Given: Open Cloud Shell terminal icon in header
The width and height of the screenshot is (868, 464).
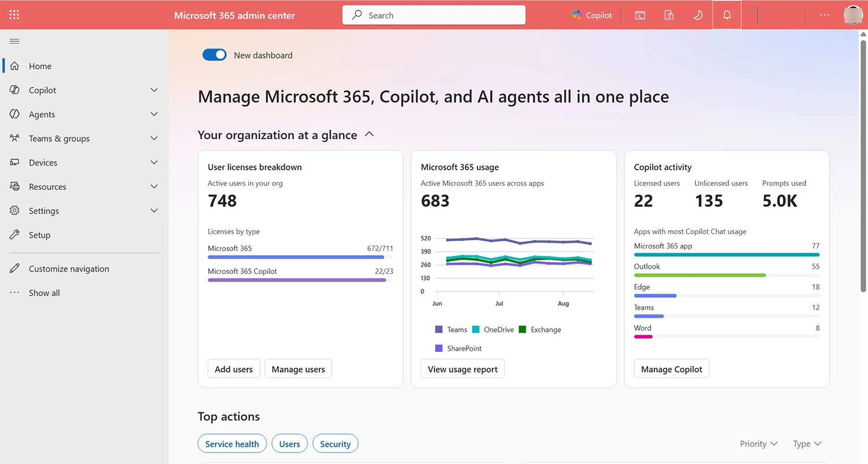Looking at the screenshot, I should tap(640, 15).
